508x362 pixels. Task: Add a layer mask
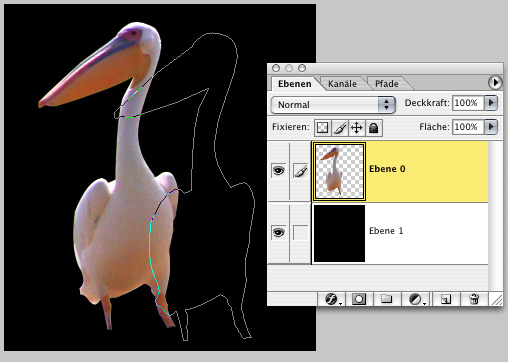pos(359,299)
